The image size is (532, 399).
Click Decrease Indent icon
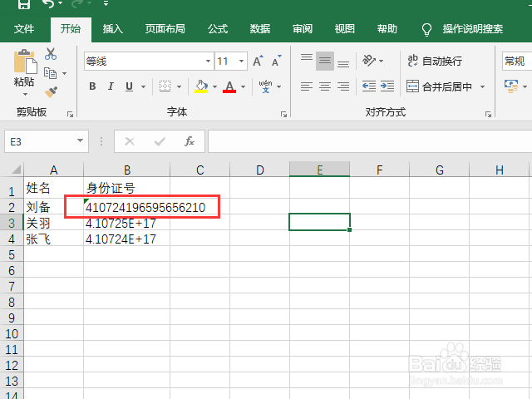pyautogui.click(x=369, y=86)
